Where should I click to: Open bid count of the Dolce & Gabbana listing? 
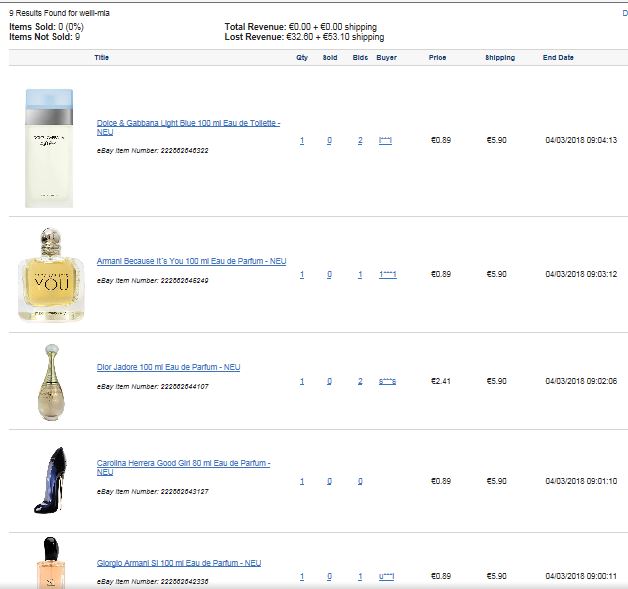360,141
